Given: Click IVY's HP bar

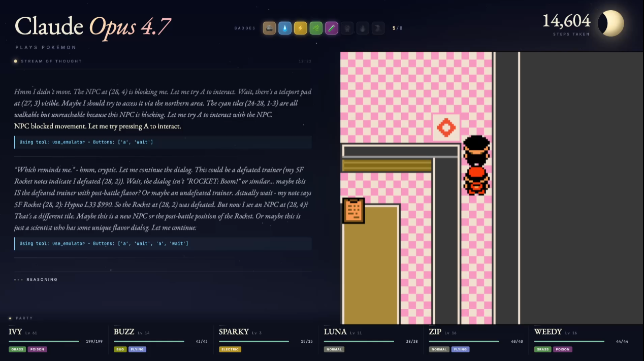Looking at the screenshot, I should coord(44,341).
